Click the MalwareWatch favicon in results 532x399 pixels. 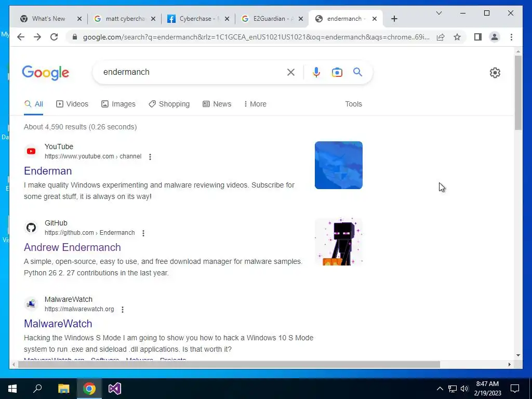[31, 304]
